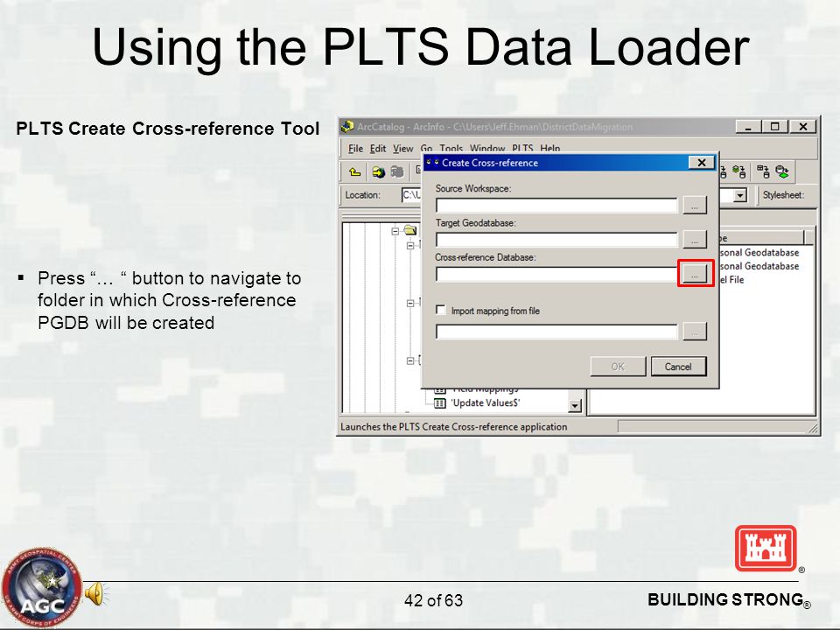Open the View menu
The image size is (840, 630).
click(402, 149)
